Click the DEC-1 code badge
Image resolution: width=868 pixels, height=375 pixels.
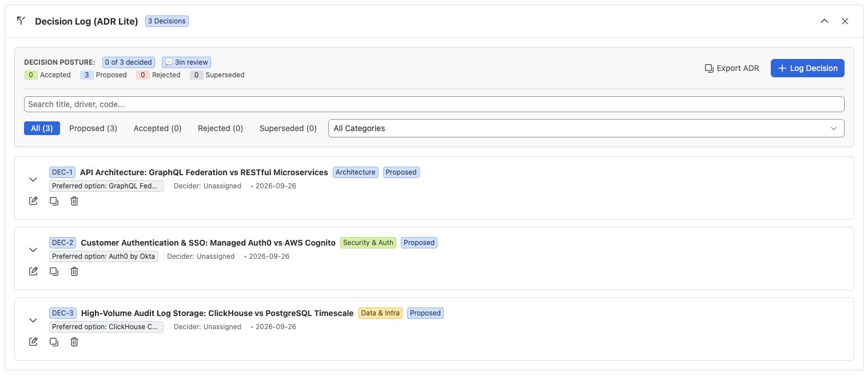click(x=62, y=172)
